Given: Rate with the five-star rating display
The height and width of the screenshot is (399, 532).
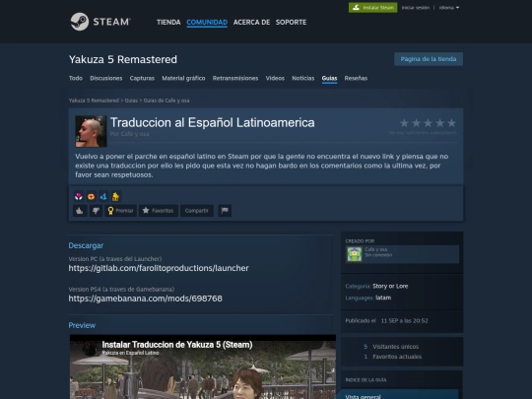Looking at the screenshot, I should coord(428,123).
